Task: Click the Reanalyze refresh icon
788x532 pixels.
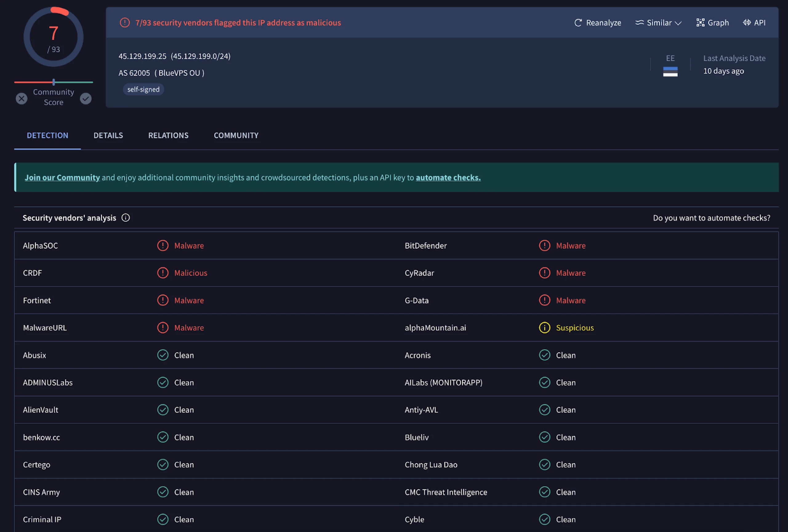Action: [578, 23]
